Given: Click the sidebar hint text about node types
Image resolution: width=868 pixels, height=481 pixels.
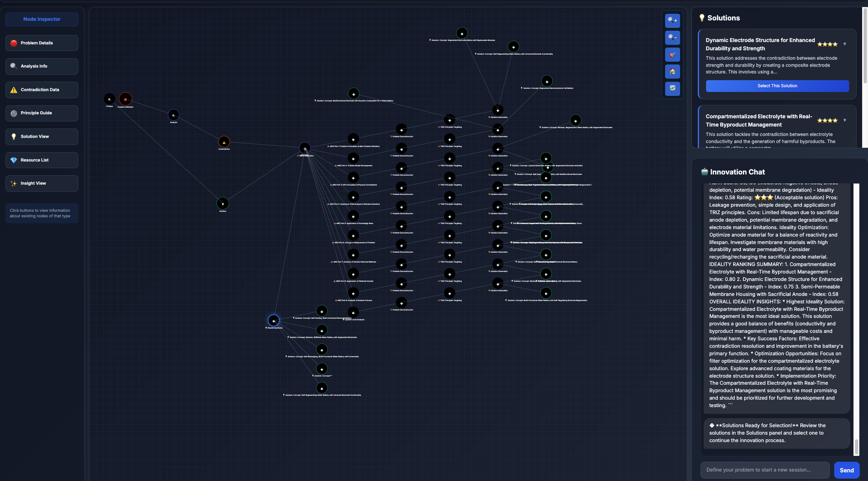Looking at the screenshot, I should 40,213.
